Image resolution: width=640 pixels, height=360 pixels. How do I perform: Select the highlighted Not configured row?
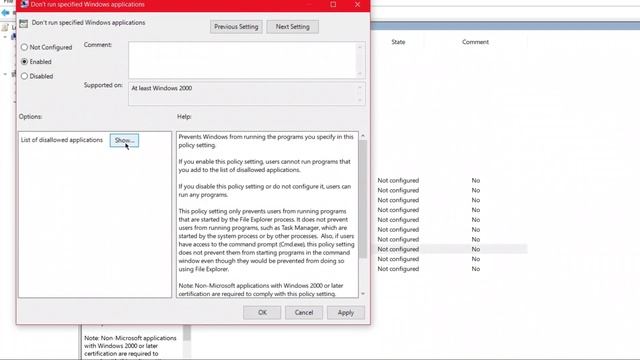click(x=449, y=249)
